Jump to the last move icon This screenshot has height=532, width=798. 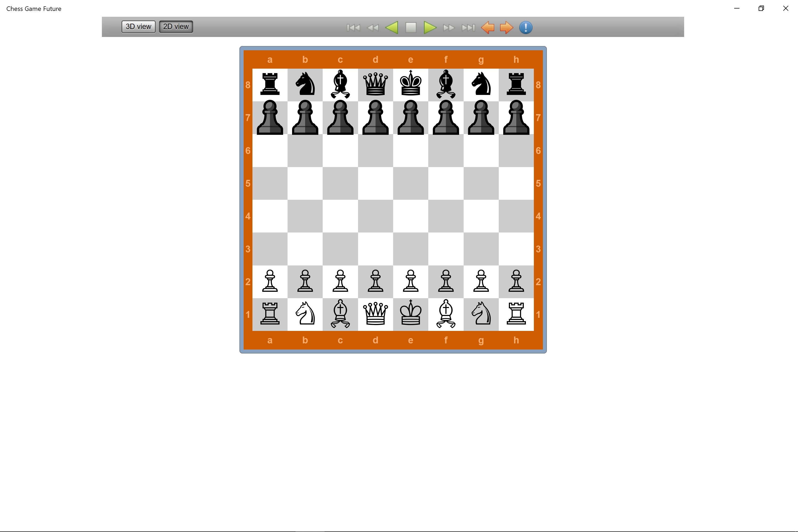[x=468, y=27]
